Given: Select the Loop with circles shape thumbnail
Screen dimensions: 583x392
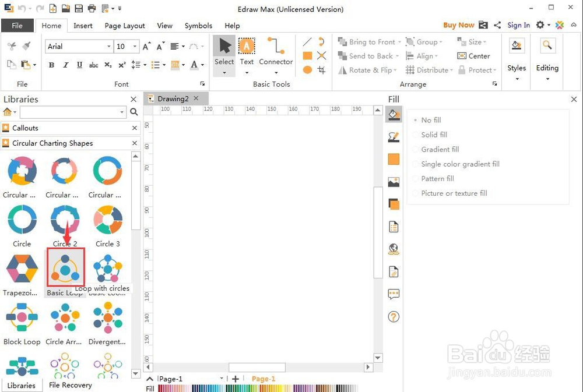Looking at the screenshot, I should (65, 267).
